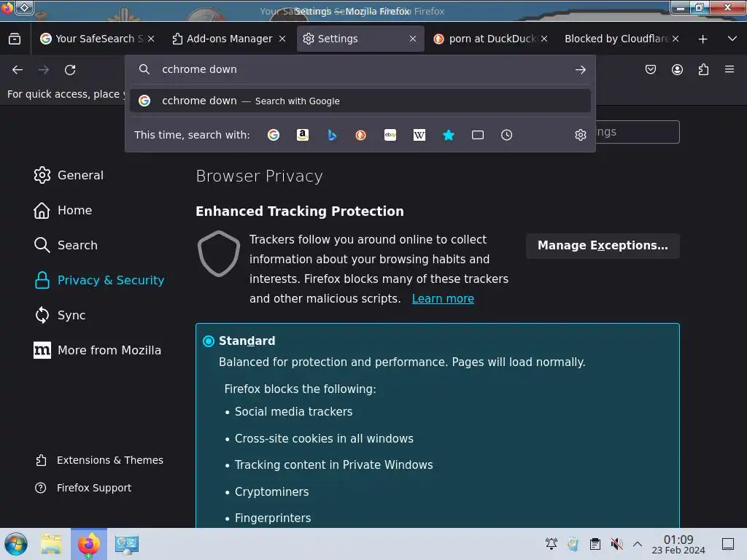Screen dimensions: 747x560
Task: Search this time with Amazon
Action: [303, 135]
